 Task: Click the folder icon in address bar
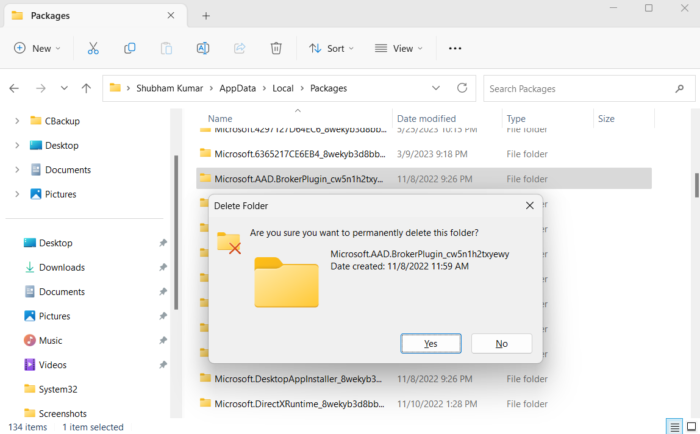(x=115, y=88)
